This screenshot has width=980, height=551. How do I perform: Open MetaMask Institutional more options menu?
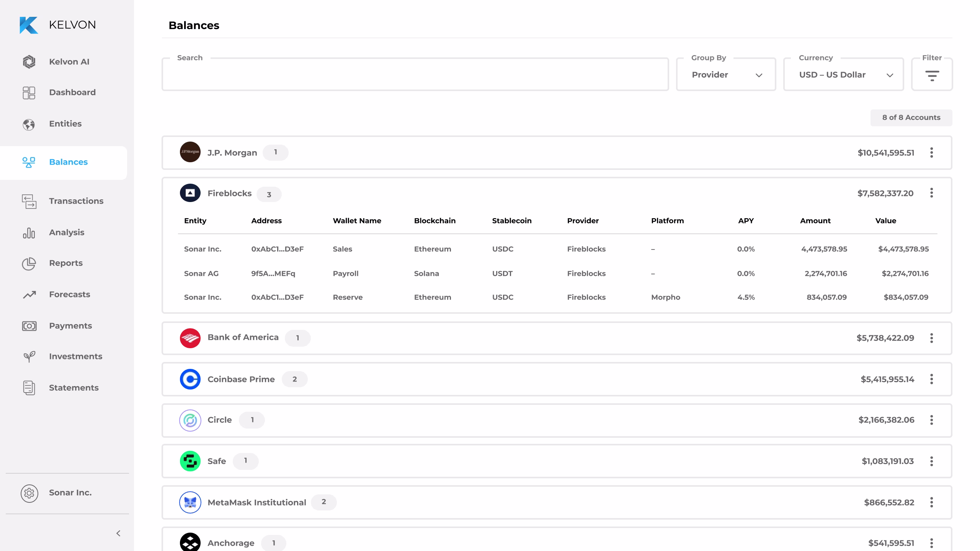click(932, 502)
